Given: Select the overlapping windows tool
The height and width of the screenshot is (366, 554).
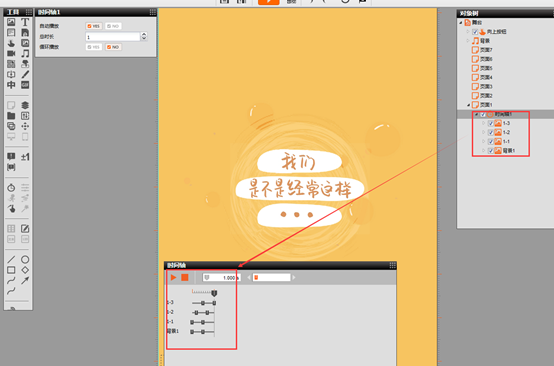Looking at the screenshot, I should 11,126.
